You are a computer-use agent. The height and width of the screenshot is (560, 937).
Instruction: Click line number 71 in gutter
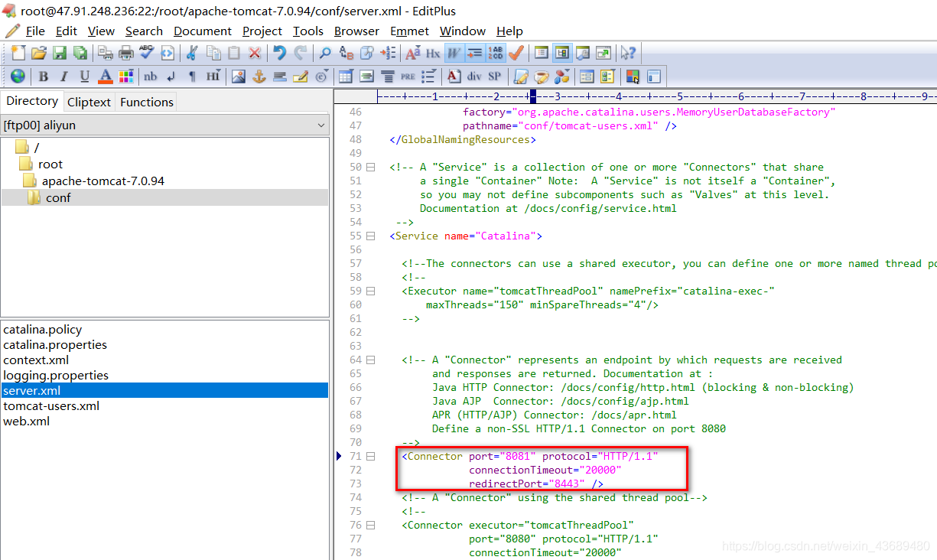click(x=355, y=456)
